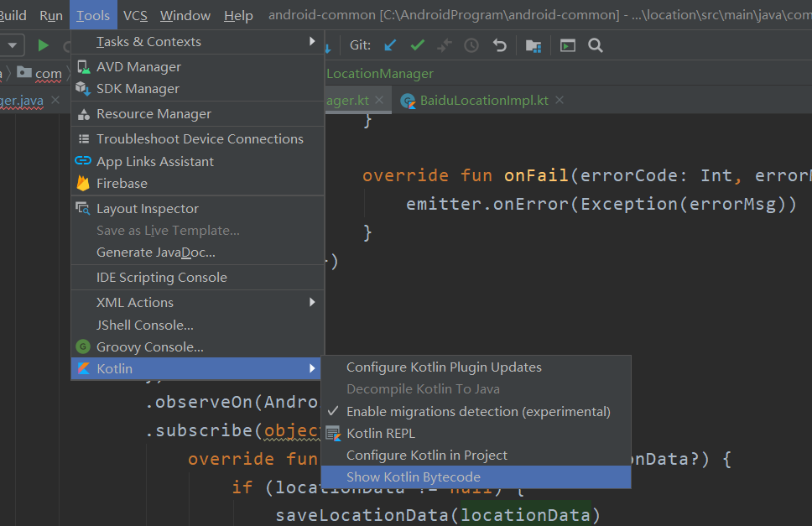Open the Run menu
Screen dimensions: 812x526
pyautogui.click(x=50, y=16)
